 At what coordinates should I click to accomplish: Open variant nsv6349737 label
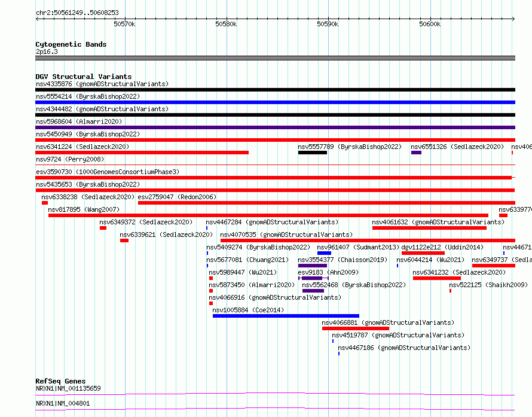[502, 260]
